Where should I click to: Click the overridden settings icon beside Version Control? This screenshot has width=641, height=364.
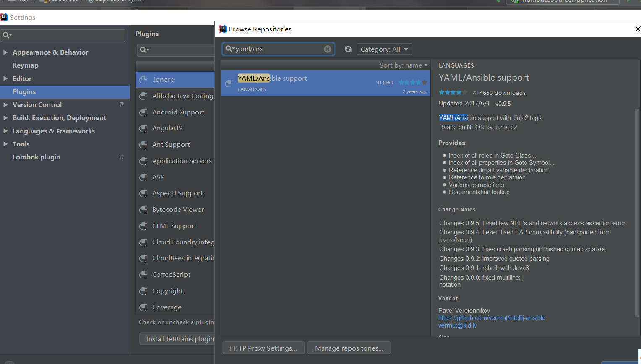click(122, 104)
